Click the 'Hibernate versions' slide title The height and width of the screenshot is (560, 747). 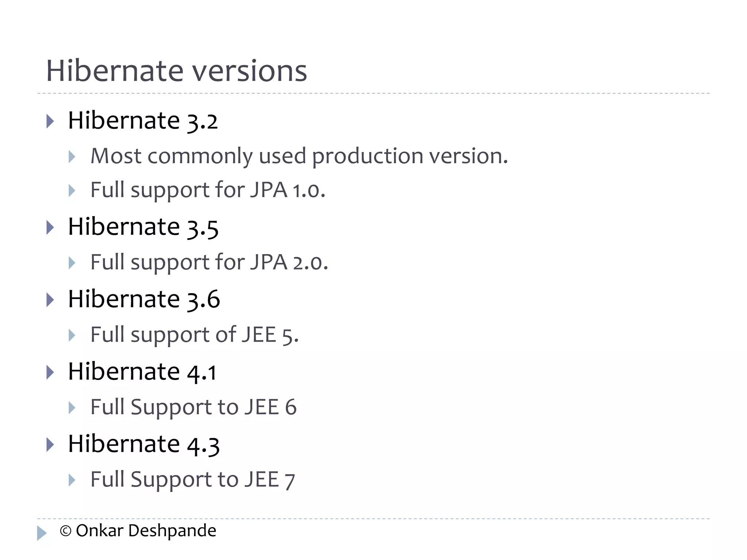(x=177, y=71)
